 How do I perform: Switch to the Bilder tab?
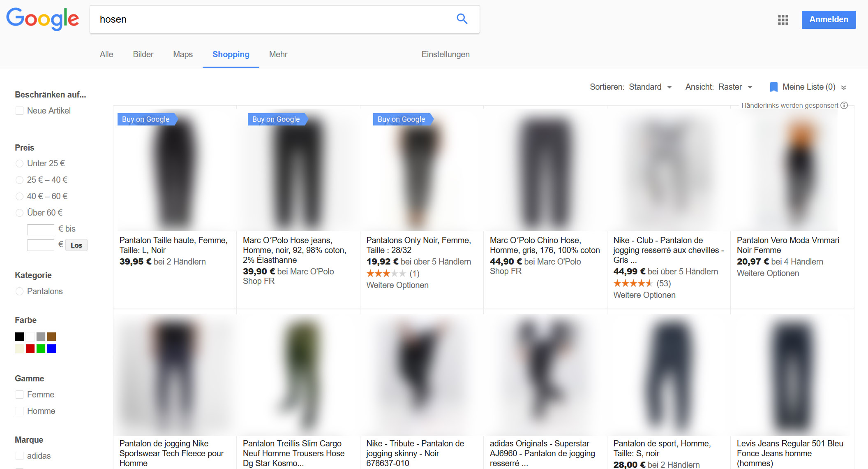click(143, 54)
